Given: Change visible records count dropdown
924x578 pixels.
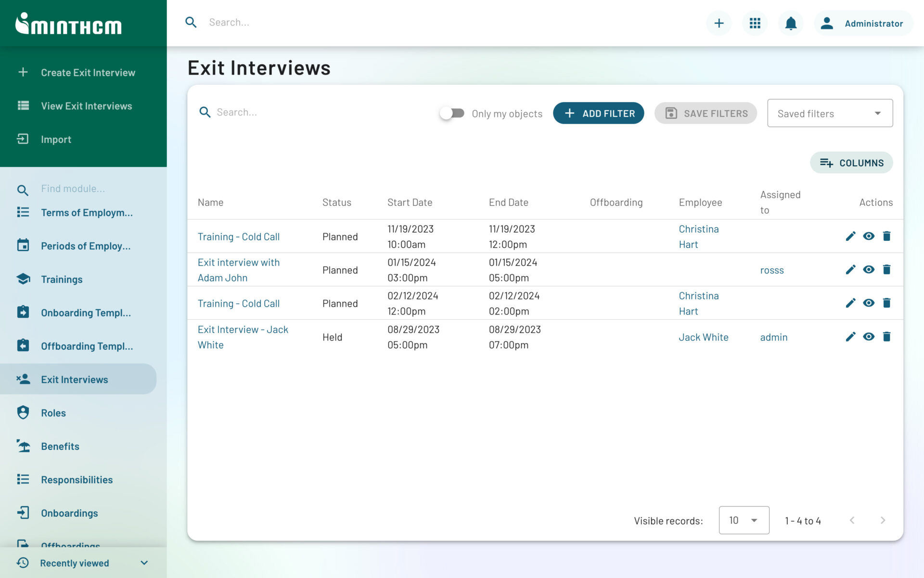Looking at the screenshot, I should [744, 520].
